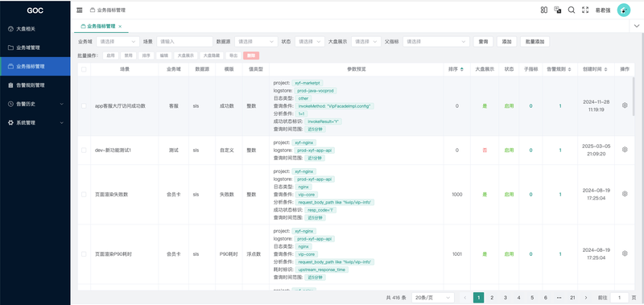
Task: Click into the 场景 input field
Action: click(184, 42)
